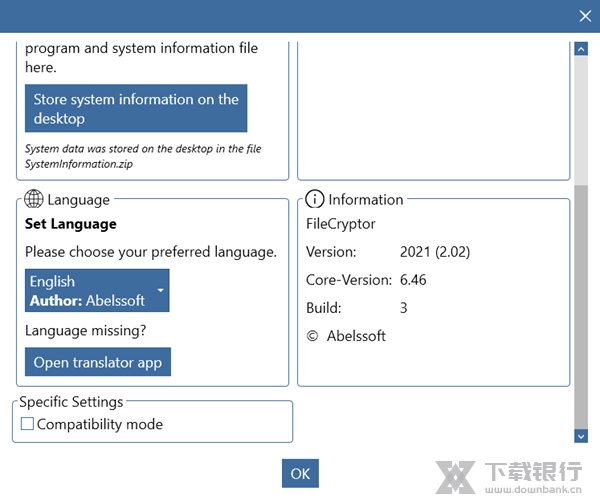Viewport: 600px width, 503px height.
Task: Enable the Compatibility mode checkbox
Action: (x=27, y=424)
